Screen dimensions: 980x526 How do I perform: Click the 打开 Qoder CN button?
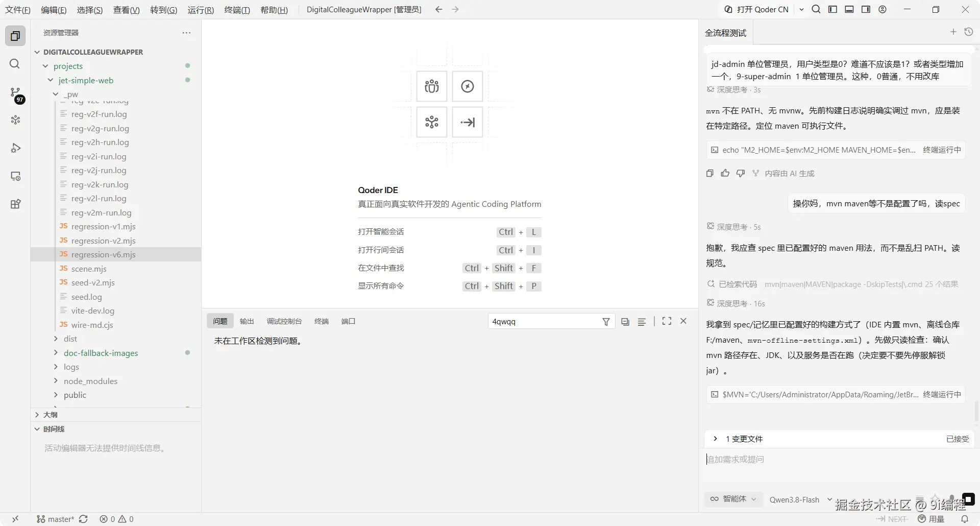pos(756,9)
